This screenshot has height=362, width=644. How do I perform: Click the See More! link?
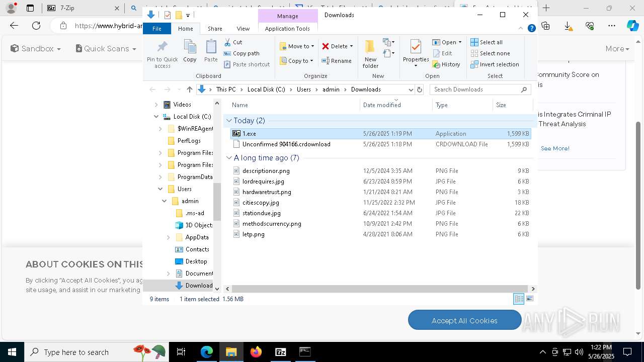tap(555, 148)
